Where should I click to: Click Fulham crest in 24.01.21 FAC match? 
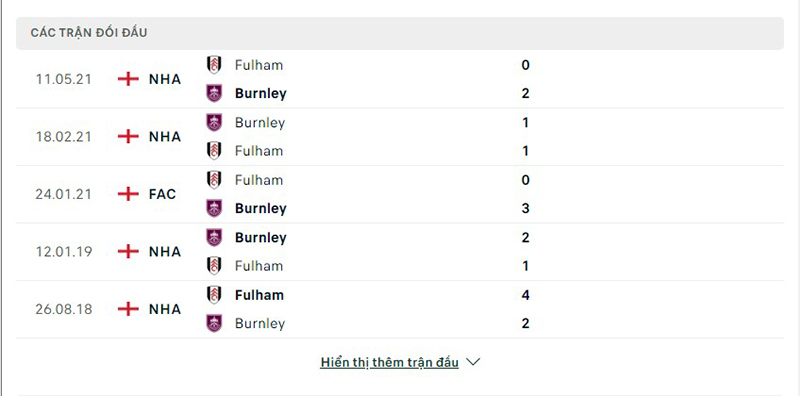[x=214, y=180]
